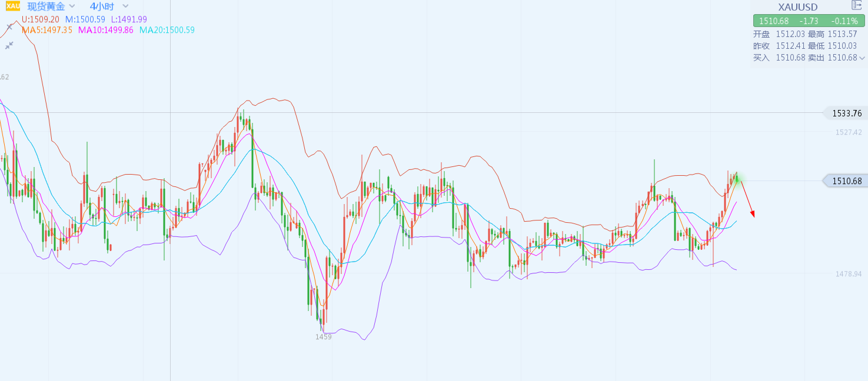Click the MA20 indicator label
Viewport: 868px width, 381px height.
coord(167,30)
